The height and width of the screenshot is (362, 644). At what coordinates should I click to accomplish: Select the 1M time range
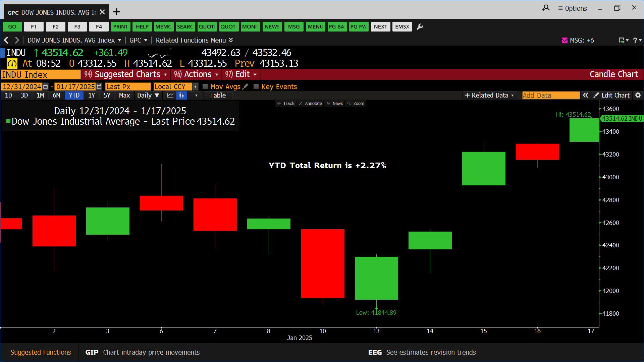pyautogui.click(x=40, y=95)
